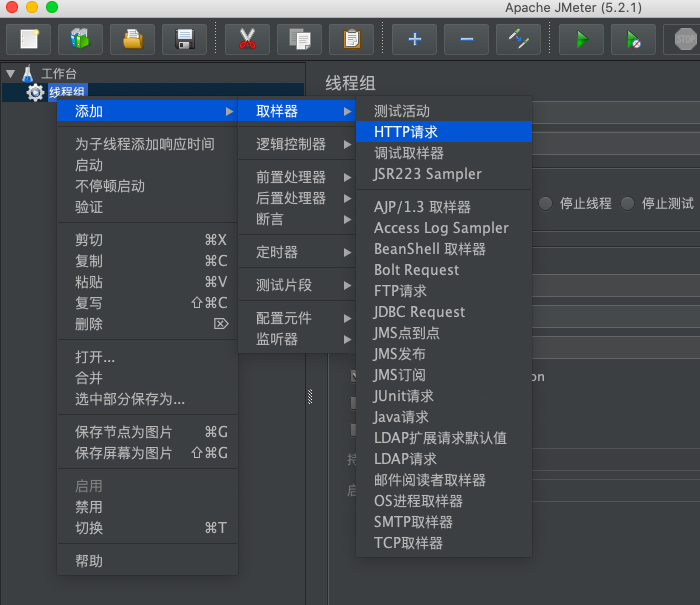Select the 停止测试 radio button
Viewport: 700px width, 605px height.
[x=627, y=204]
